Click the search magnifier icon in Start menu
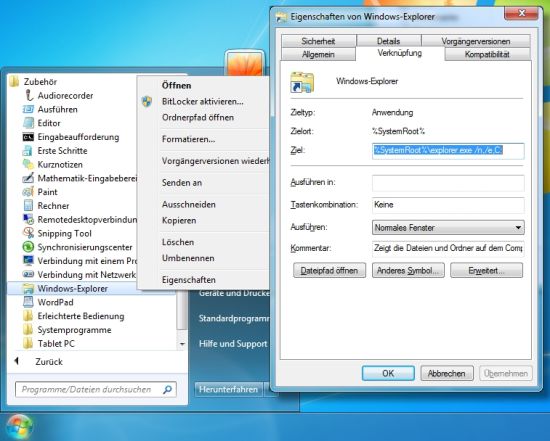 click(168, 389)
